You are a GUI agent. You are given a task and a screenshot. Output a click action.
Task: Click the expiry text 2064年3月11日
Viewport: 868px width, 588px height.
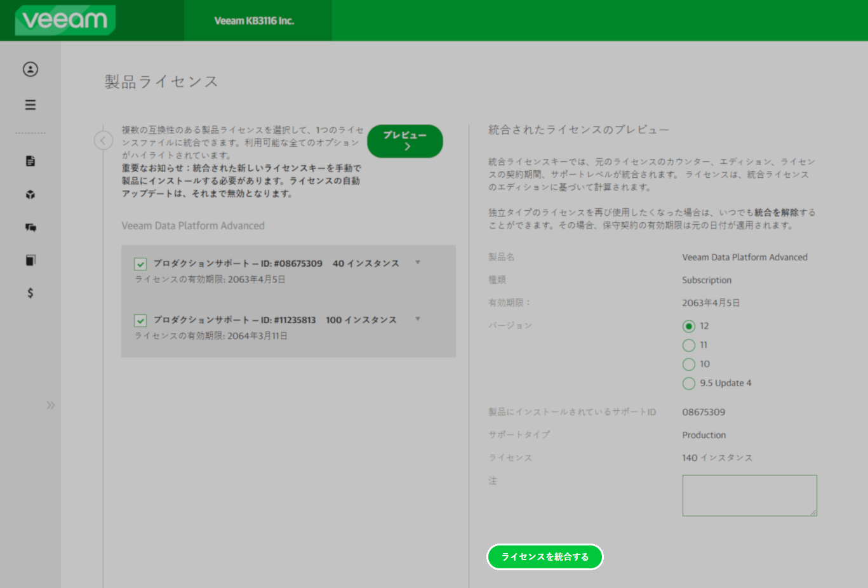[257, 336]
